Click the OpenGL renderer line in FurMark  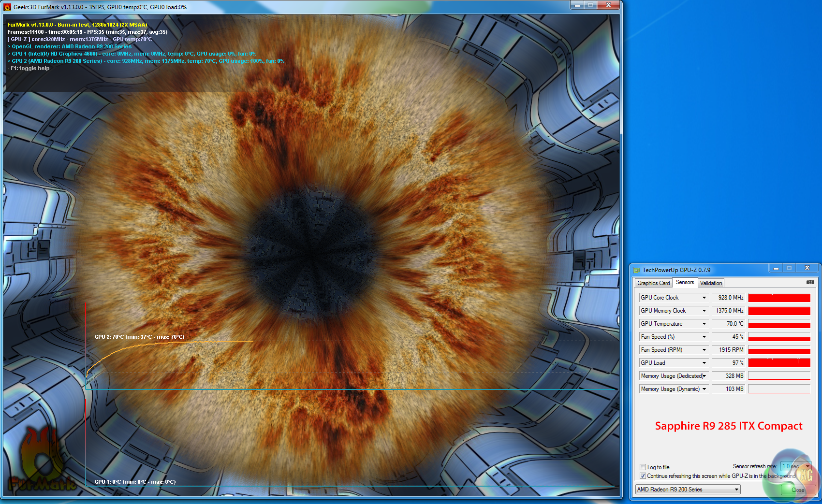click(x=70, y=46)
